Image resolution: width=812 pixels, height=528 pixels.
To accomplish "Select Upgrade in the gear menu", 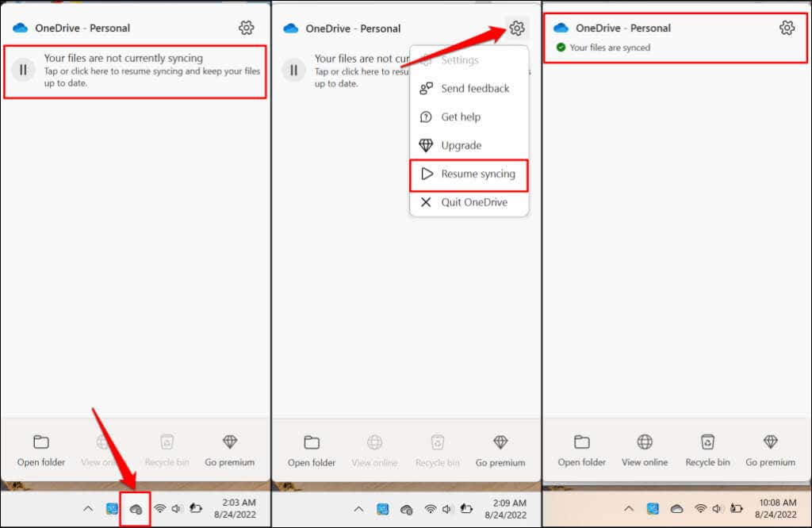I will click(x=469, y=145).
